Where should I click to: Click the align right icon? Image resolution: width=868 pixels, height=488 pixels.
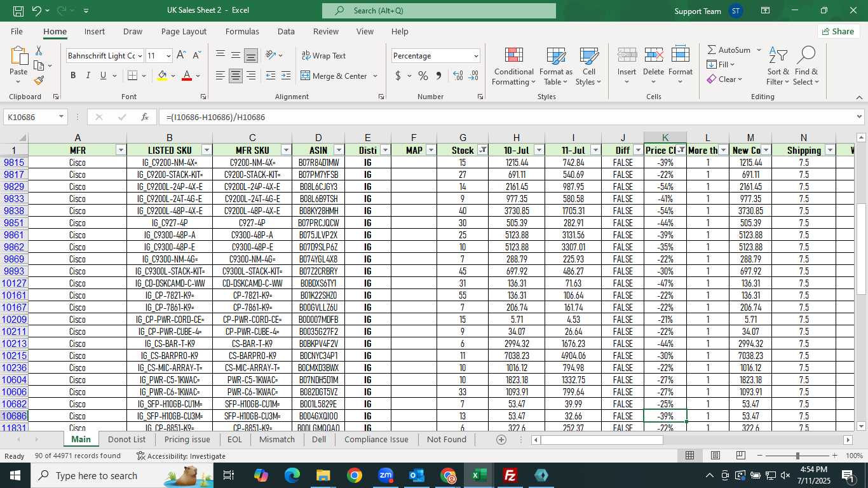coord(251,76)
